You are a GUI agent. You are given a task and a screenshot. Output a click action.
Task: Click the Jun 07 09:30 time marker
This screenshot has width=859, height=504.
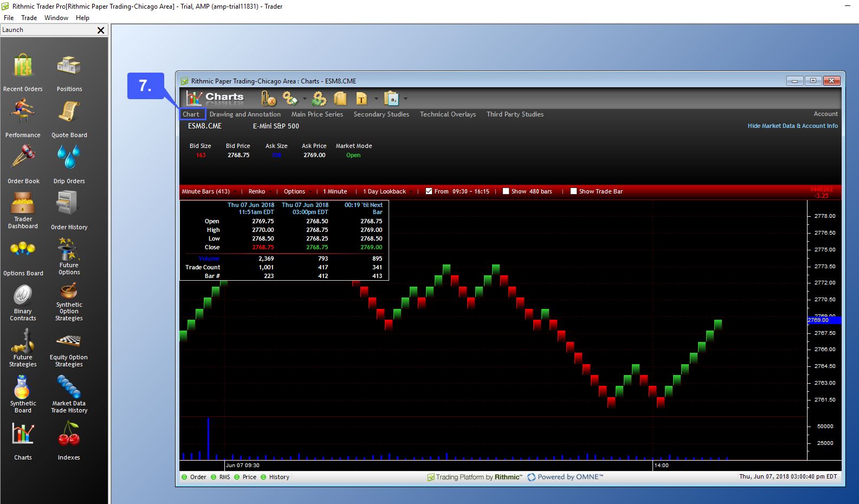[x=243, y=466]
